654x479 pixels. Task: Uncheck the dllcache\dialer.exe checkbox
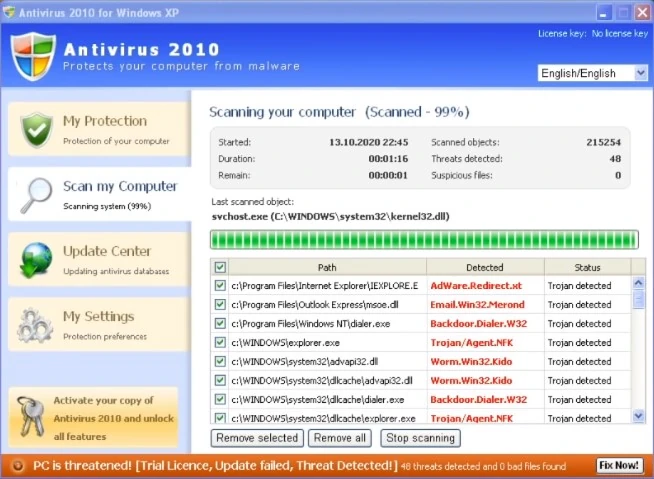pyautogui.click(x=220, y=399)
